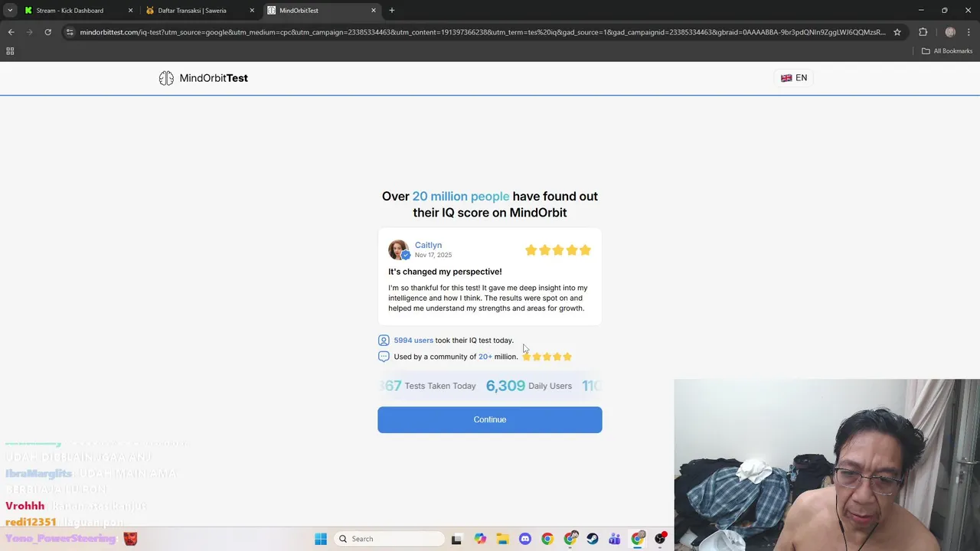This screenshot has width=980, height=551.
Task: Open Microsoft Teams from the taskbar
Action: [615, 539]
